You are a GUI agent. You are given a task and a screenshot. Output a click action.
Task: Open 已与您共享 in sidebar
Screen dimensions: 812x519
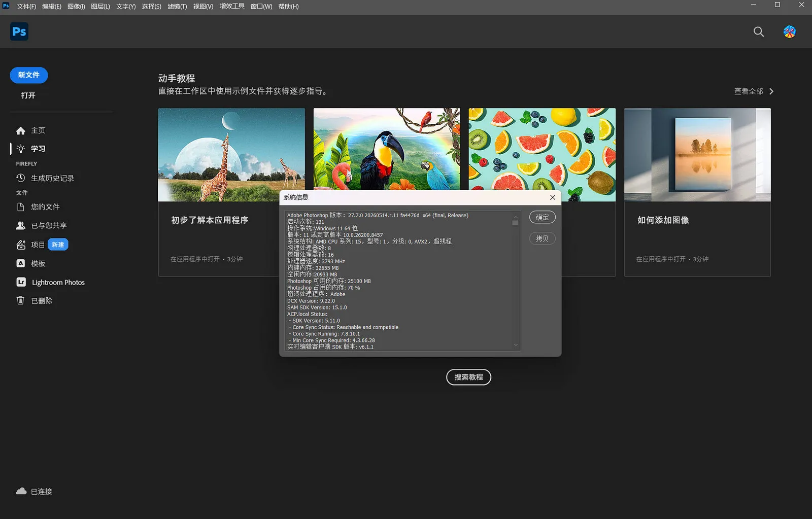coord(49,225)
